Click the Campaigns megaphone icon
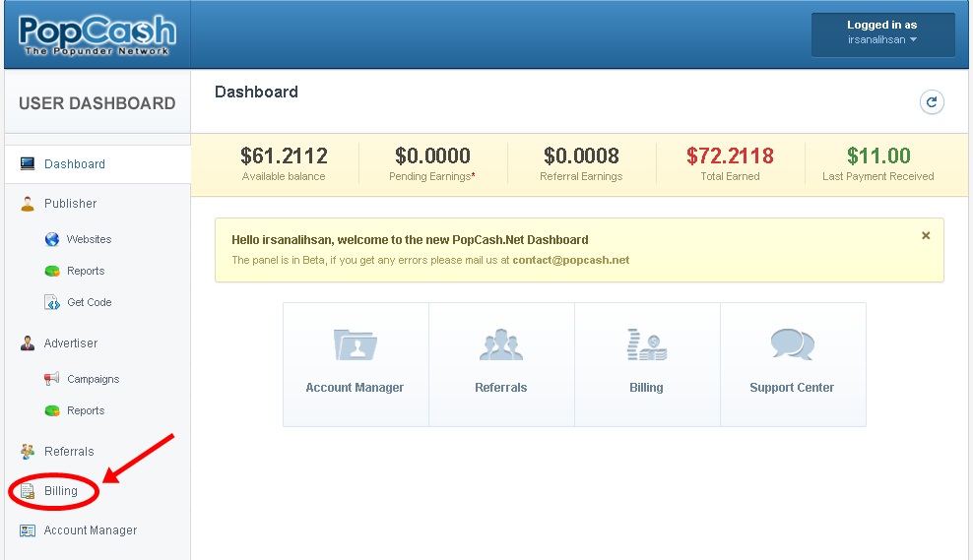The image size is (973, 560). pyautogui.click(x=52, y=378)
